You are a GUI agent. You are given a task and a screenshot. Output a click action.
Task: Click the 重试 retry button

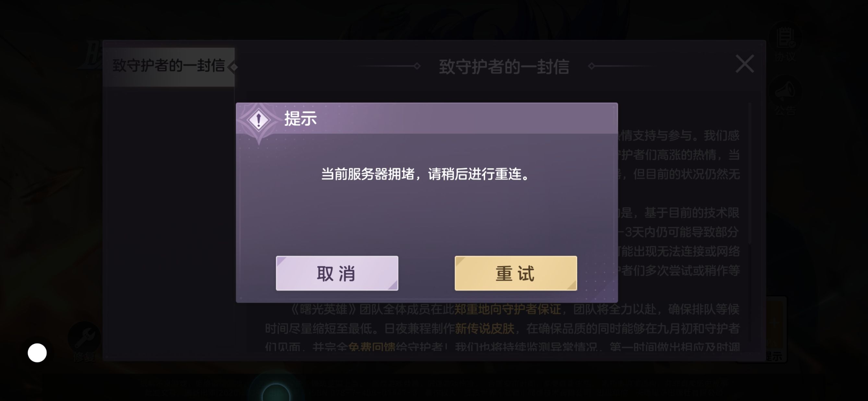click(515, 273)
